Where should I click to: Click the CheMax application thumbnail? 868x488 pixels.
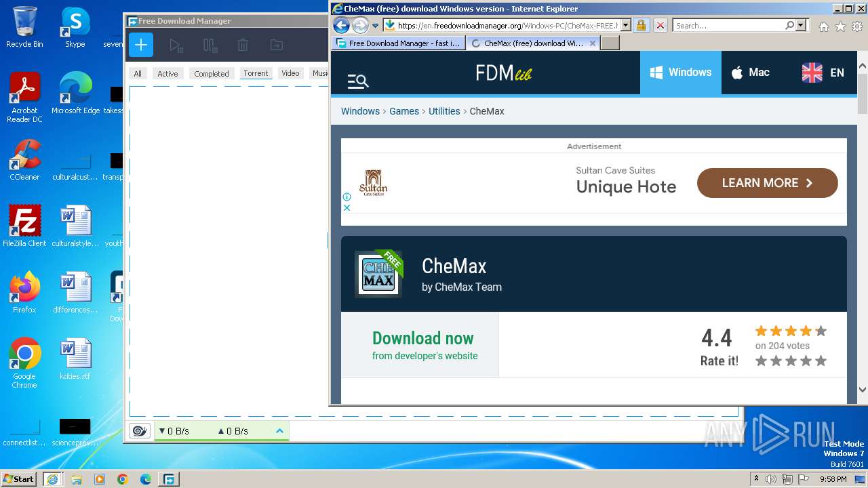point(378,274)
